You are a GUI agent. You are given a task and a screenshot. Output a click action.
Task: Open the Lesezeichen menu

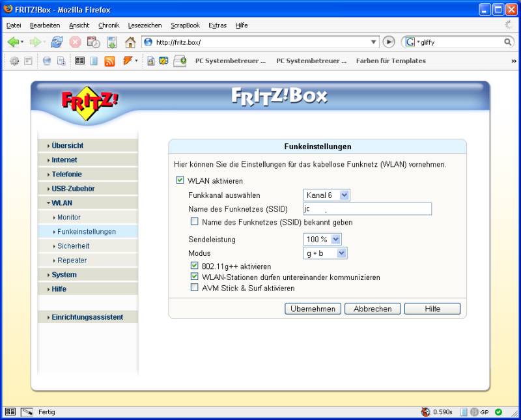145,25
